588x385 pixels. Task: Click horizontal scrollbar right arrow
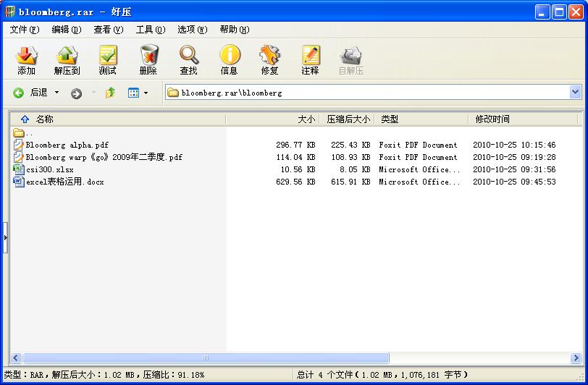click(x=576, y=358)
